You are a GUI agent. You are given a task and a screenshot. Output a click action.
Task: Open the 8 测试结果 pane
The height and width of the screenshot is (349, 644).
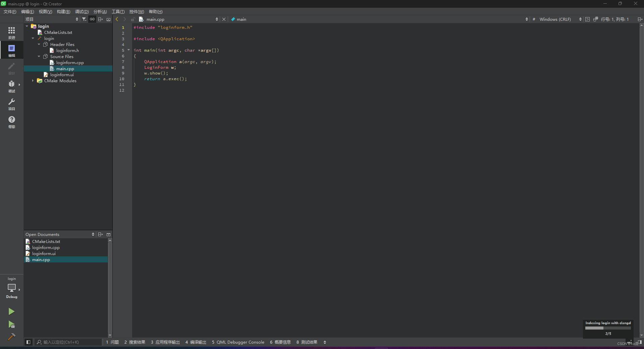point(307,342)
